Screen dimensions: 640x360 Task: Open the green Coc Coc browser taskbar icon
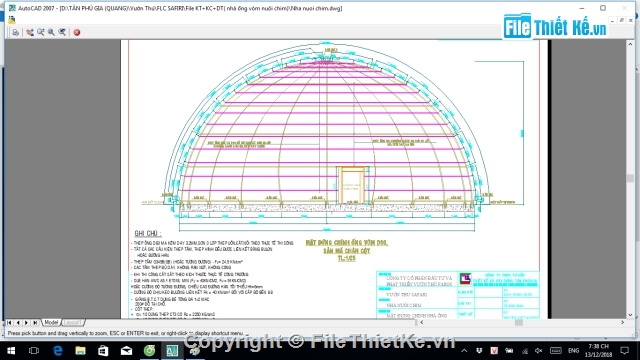coord(149,351)
